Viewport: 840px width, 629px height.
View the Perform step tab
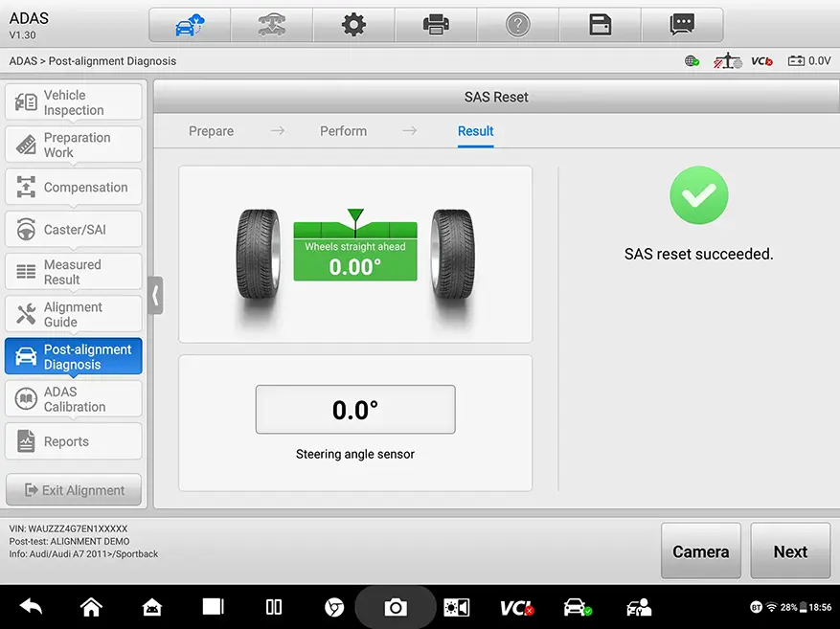click(x=343, y=131)
